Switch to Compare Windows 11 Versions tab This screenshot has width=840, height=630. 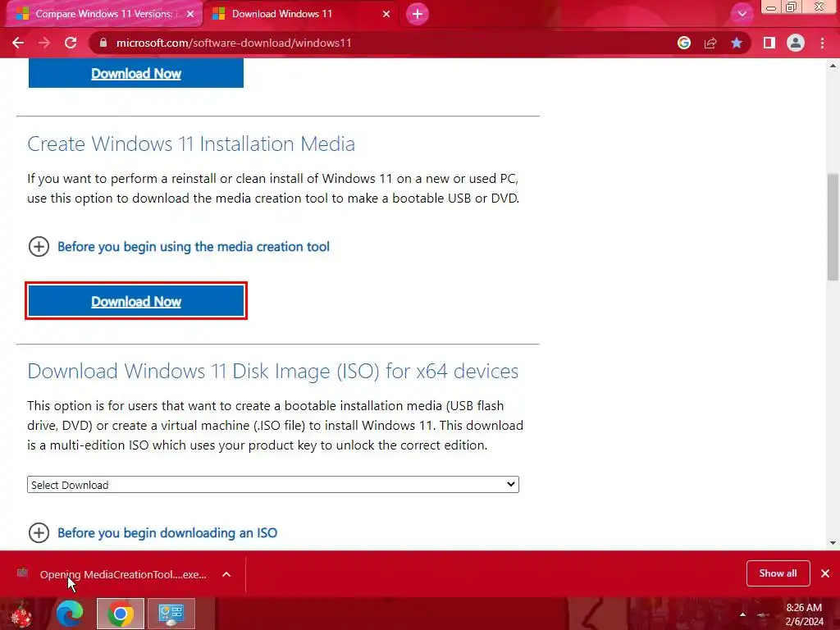click(104, 14)
